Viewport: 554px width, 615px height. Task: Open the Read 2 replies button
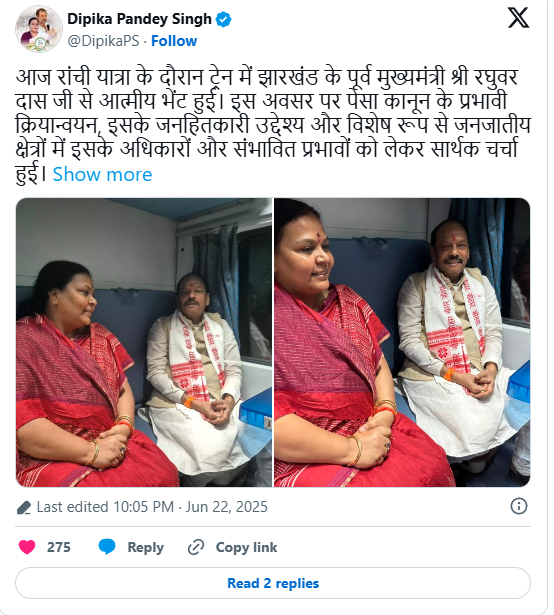[273, 583]
